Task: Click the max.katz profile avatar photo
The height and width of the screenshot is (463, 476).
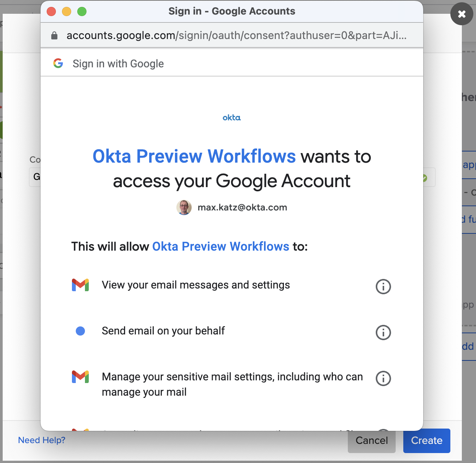Action: 184,207
